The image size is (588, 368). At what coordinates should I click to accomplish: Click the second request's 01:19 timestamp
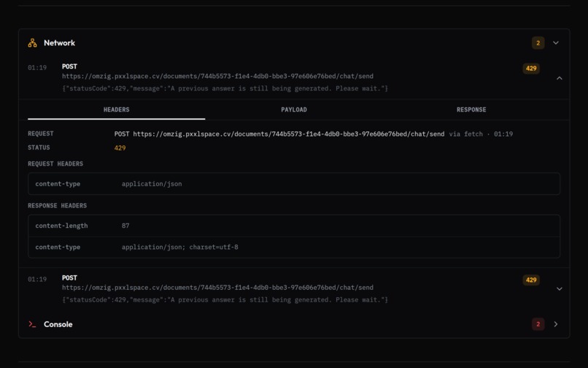coord(37,280)
